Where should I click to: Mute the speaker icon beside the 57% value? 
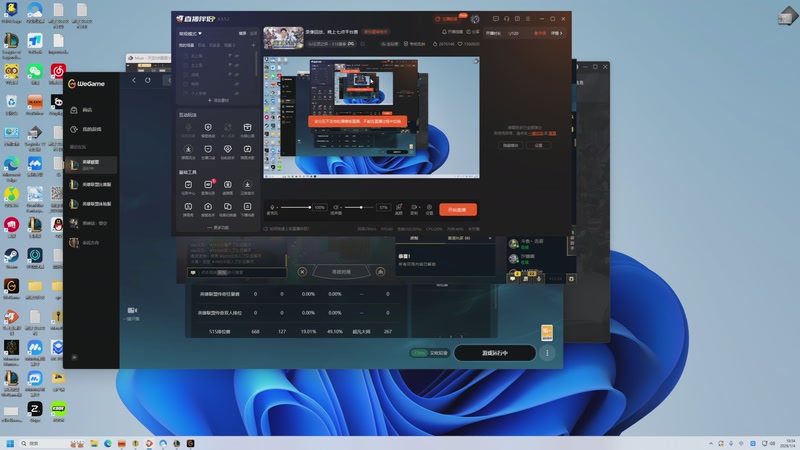336,207
